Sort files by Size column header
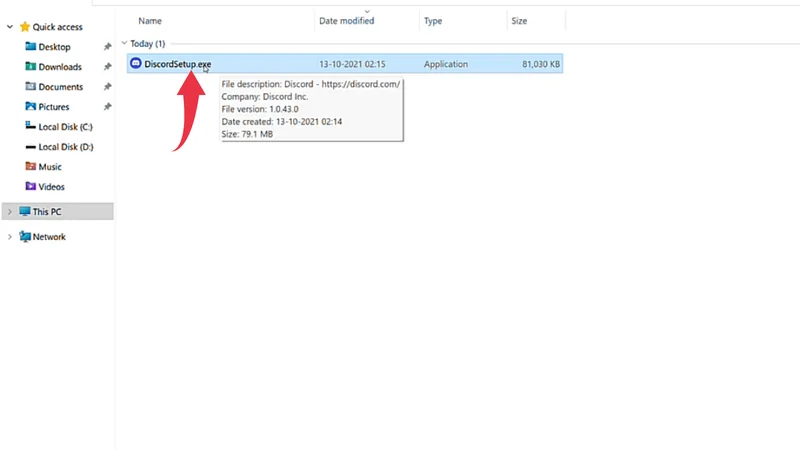The height and width of the screenshot is (450, 800). (519, 20)
